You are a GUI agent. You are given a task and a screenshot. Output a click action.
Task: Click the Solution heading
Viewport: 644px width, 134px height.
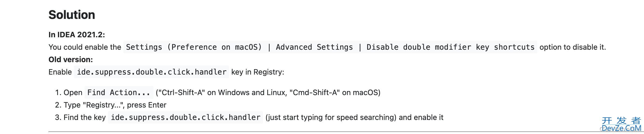[x=72, y=15]
